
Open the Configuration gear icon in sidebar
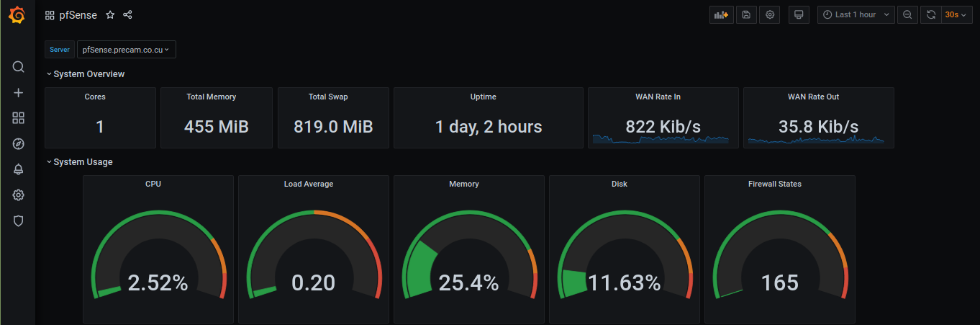tap(19, 195)
